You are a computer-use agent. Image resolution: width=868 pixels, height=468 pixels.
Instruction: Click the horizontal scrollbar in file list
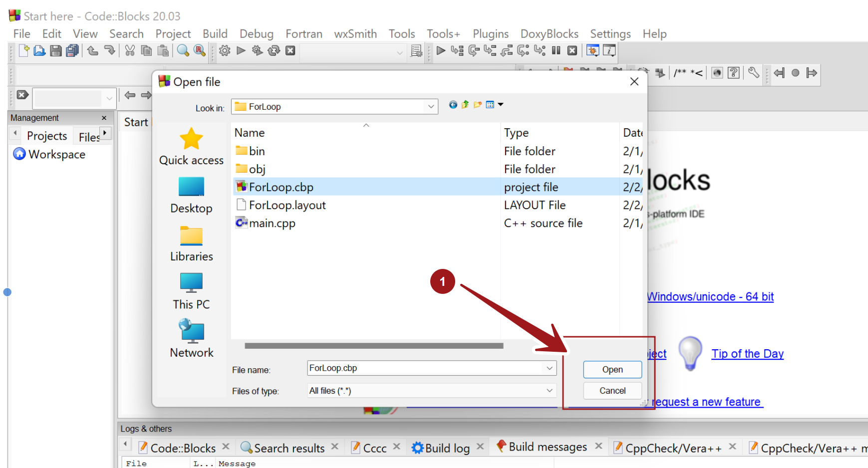[374, 346]
